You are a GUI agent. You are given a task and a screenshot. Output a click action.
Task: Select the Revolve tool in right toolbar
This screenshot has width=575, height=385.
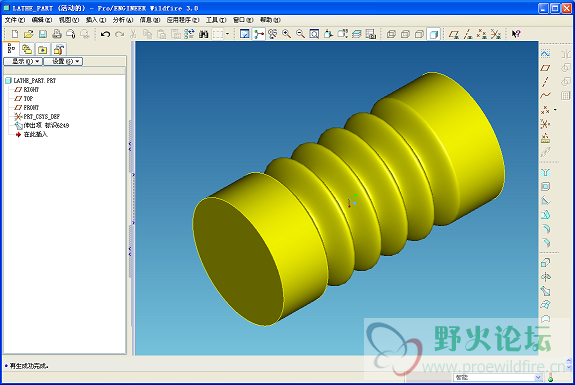(x=546, y=277)
